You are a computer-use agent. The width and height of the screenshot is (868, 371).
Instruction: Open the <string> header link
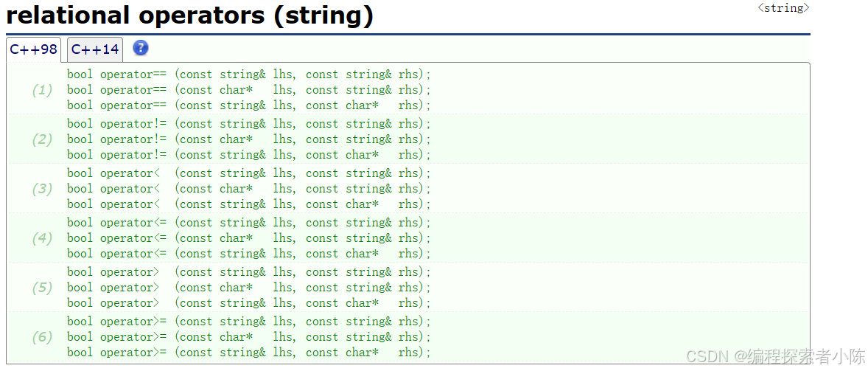coord(783,8)
